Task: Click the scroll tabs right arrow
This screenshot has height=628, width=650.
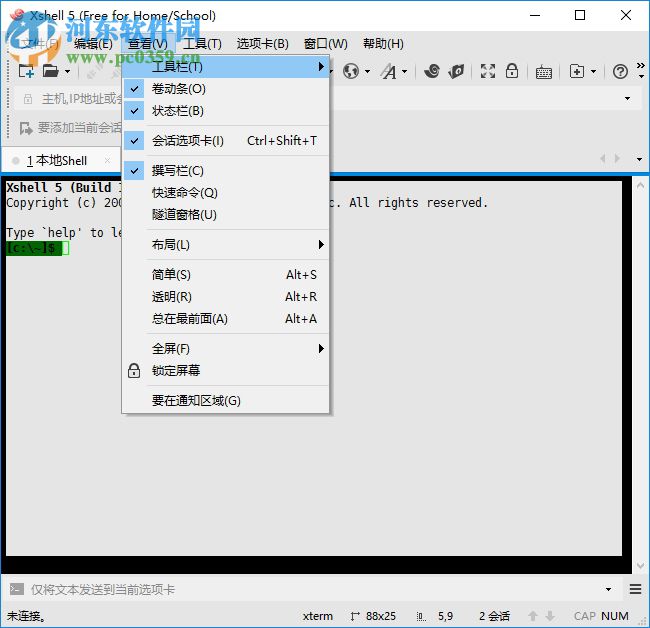Action: click(x=618, y=158)
